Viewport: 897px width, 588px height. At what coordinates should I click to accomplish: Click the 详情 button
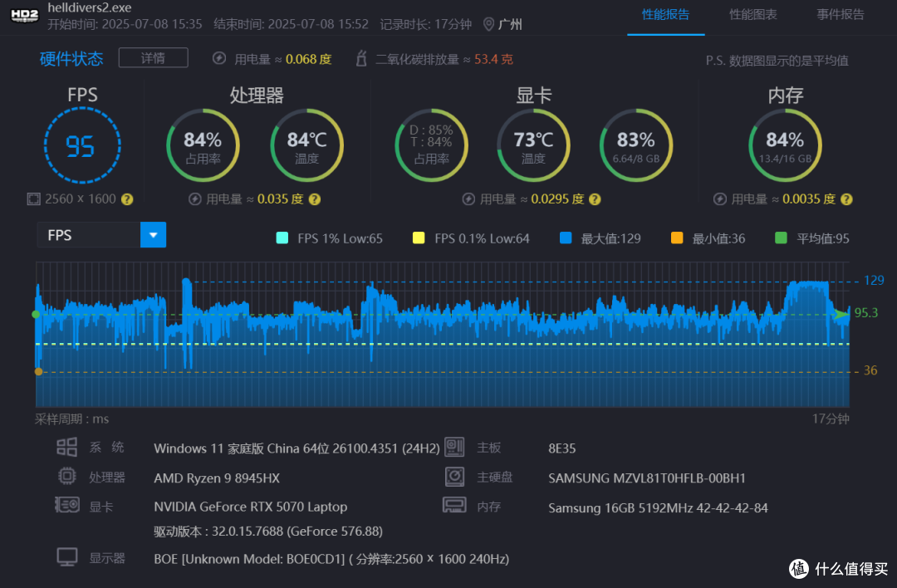(x=154, y=58)
